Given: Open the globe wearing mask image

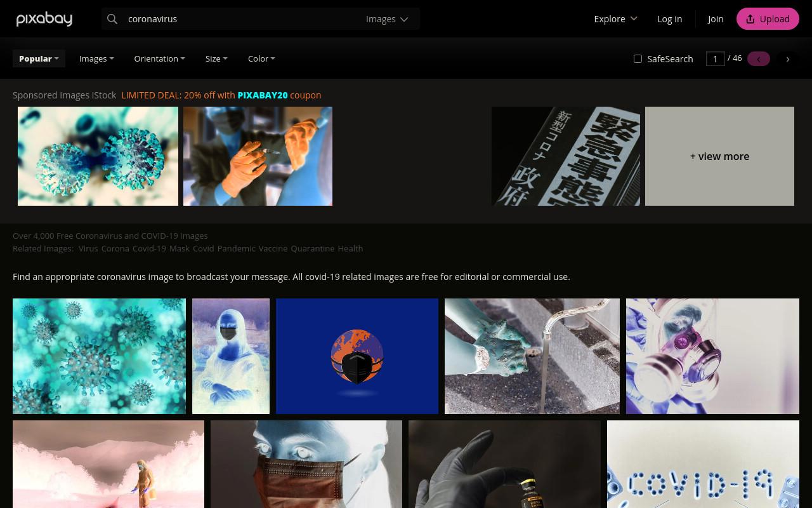Looking at the screenshot, I should (357, 356).
